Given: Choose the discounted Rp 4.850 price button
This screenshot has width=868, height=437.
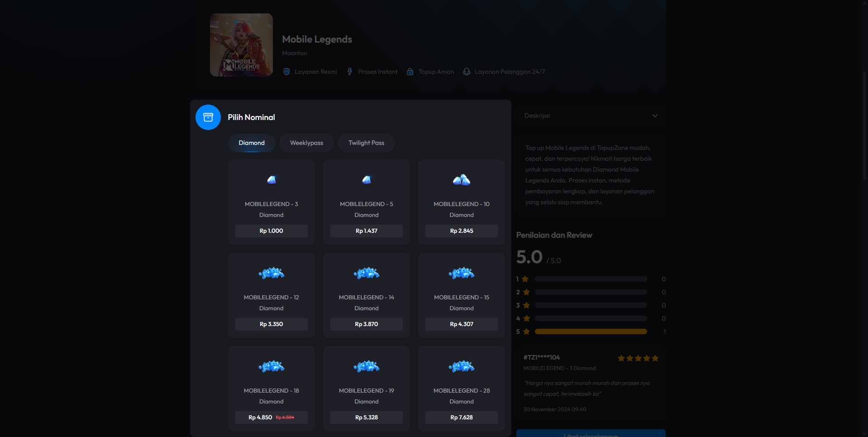Looking at the screenshot, I should (272, 418).
